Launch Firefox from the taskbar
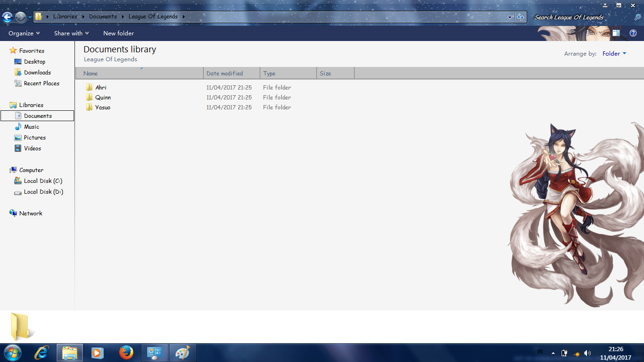 pyautogui.click(x=126, y=353)
